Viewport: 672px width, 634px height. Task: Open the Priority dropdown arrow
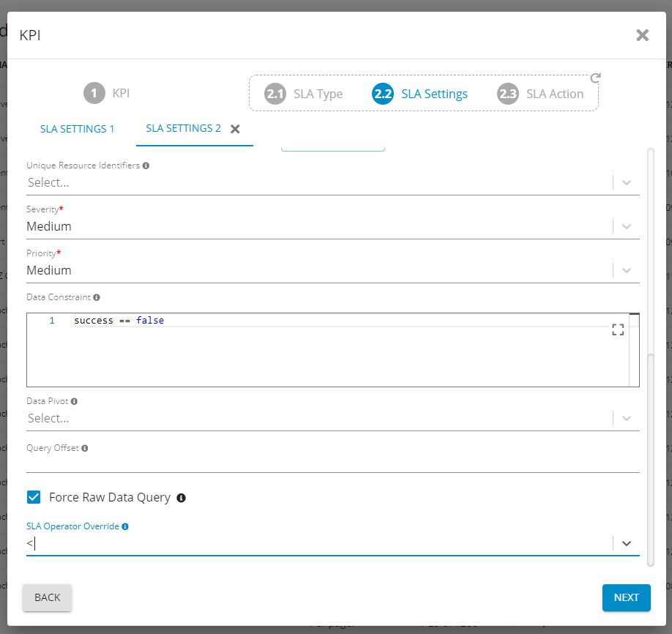pyautogui.click(x=627, y=270)
